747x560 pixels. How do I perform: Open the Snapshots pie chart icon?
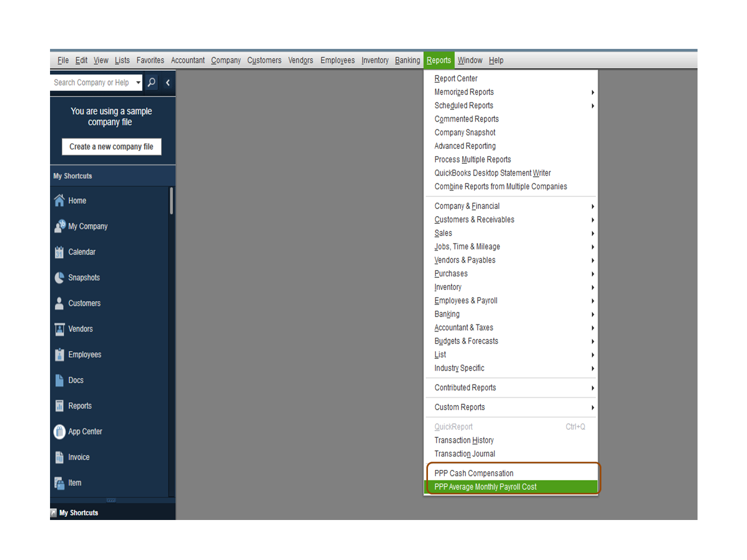(59, 278)
